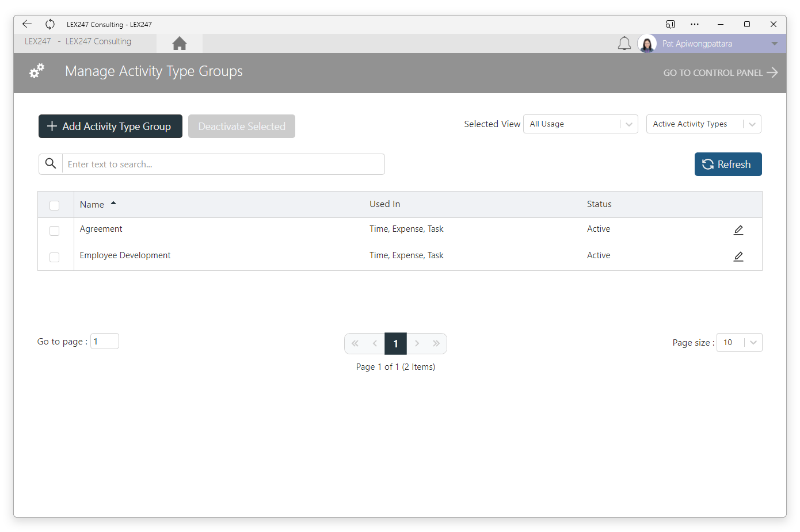Image resolution: width=800 pixels, height=532 pixels.
Task: Click the search magnifier icon
Action: pyautogui.click(x=51, y=164)
